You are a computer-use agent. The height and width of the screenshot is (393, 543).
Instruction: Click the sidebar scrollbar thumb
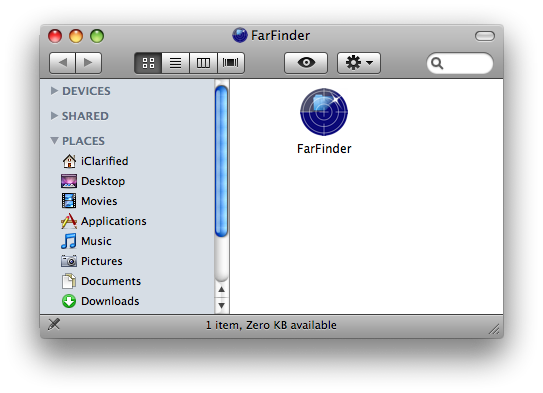coord(221,161)
